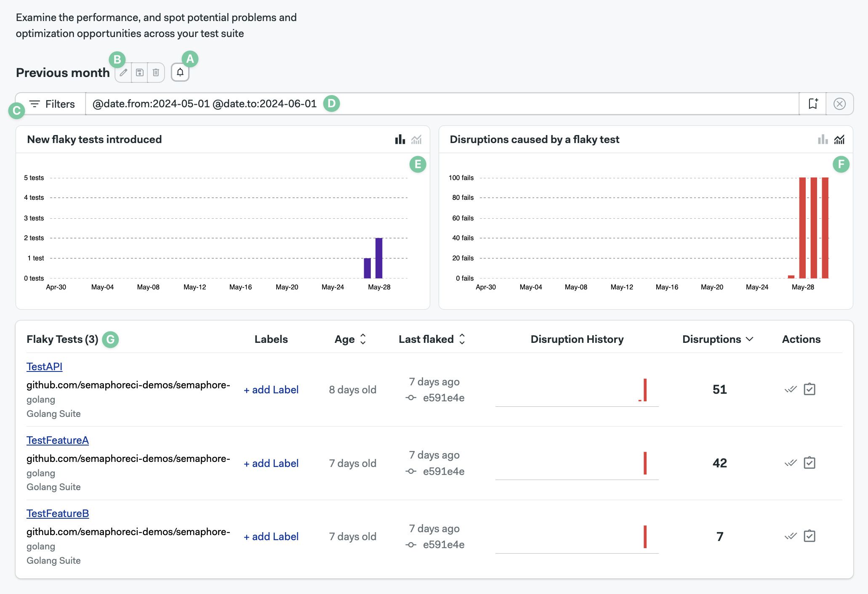Viewport: 868px width, 594px height.
Task: Click '8 days old' age for TestAPI
Action: pyautogui.click(x=353, y=390)
